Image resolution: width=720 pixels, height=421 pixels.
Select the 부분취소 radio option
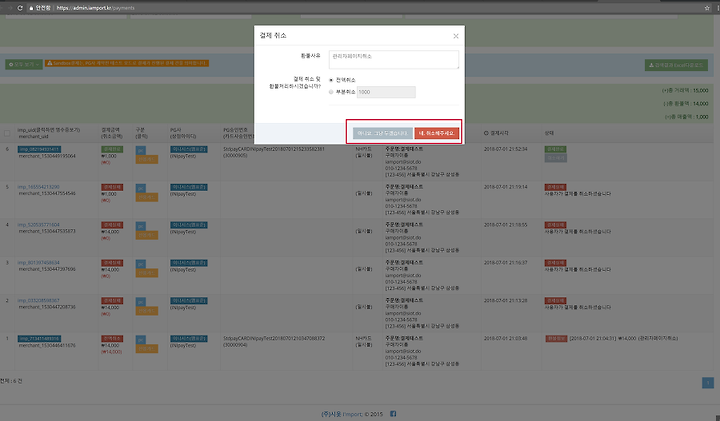coord(331,92)
